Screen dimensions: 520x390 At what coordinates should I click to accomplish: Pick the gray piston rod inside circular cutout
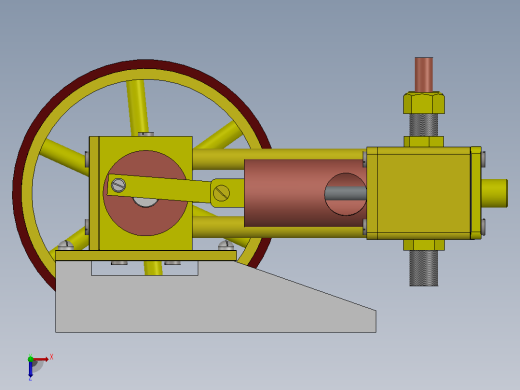click(x=346, y=193)
